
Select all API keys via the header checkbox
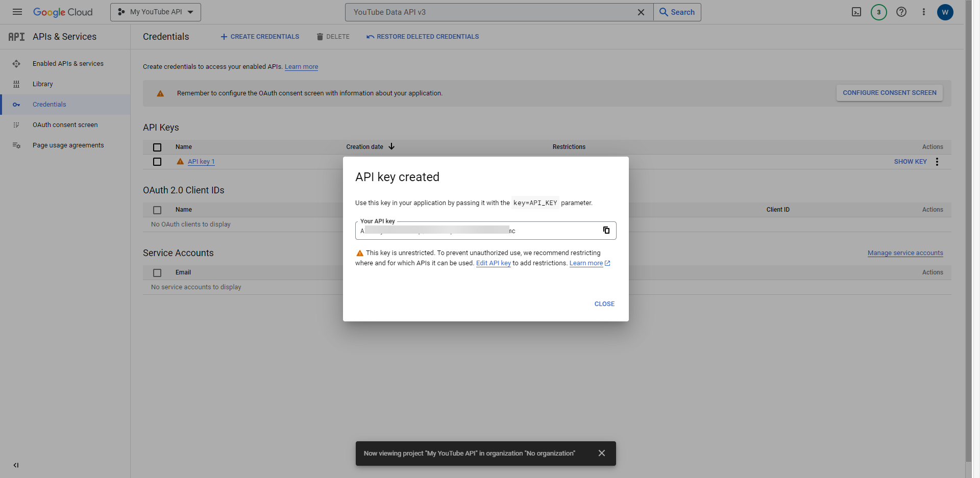(x=157, y=147)
